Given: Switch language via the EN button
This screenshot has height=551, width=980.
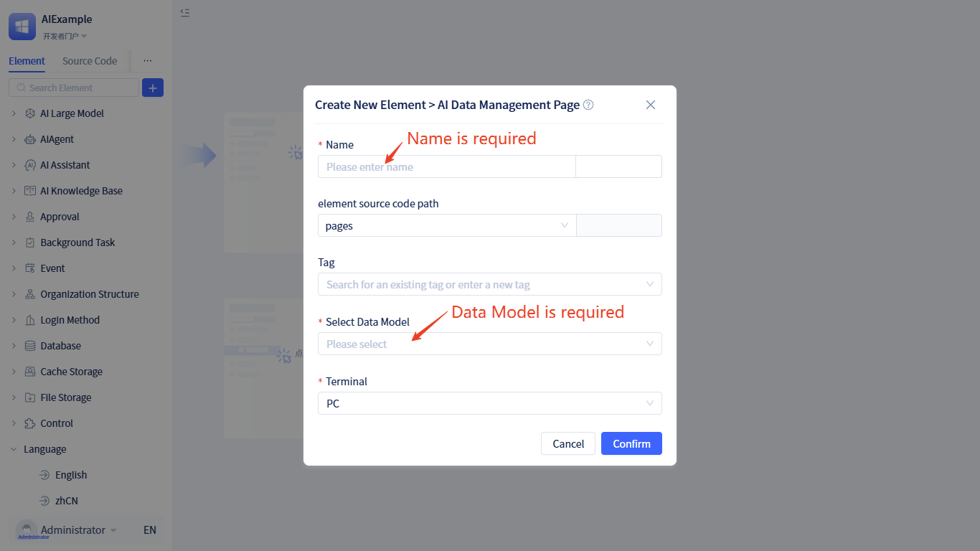Looking at the screenshot, I should (150, 530).
